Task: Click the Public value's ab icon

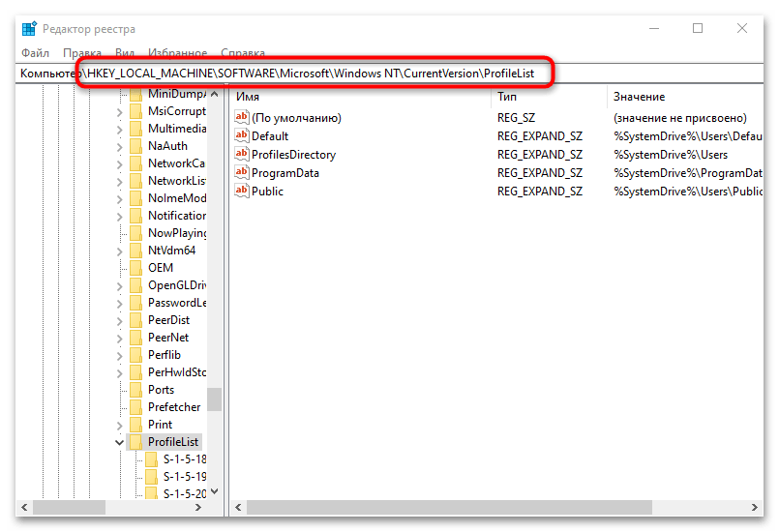Action: [x=242, y=191]
